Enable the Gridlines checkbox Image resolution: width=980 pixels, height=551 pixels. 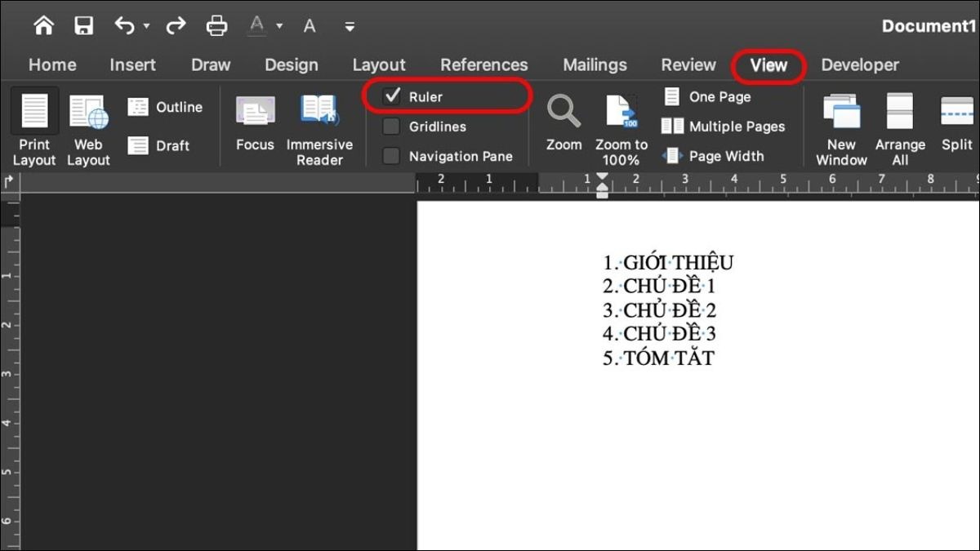pyautogui.click(x=392, y=127)
